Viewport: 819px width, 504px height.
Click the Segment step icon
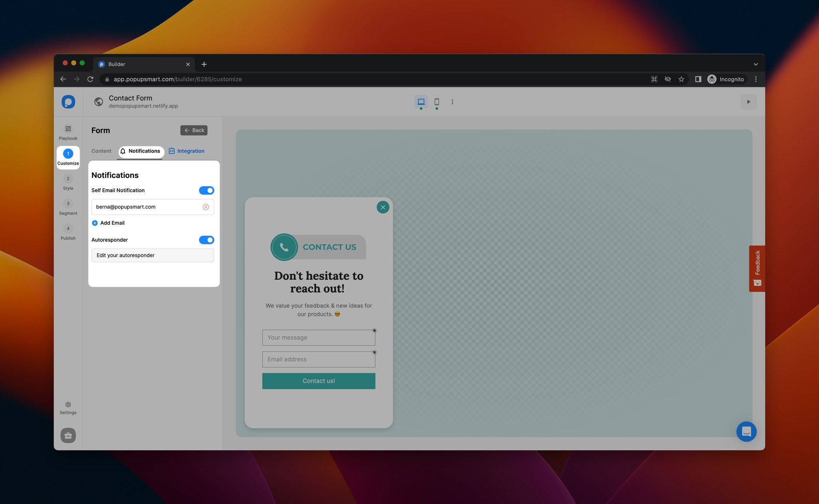pos(68,203)
